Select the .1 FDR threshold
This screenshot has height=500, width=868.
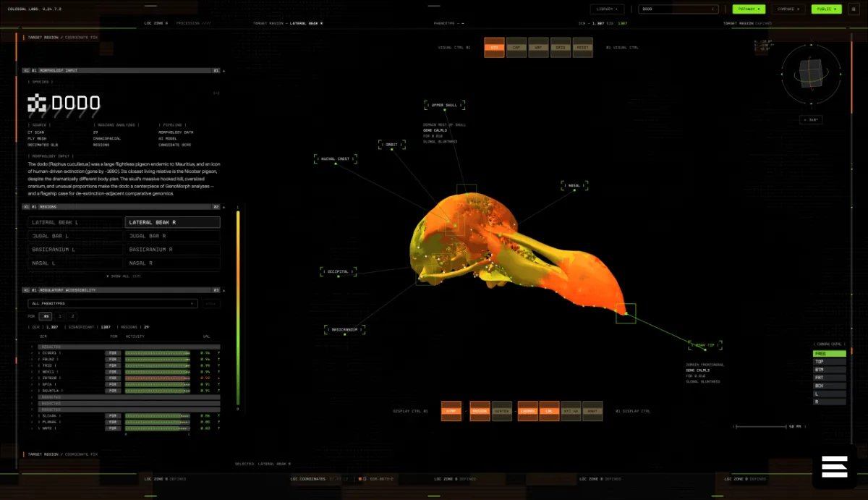pyautogui.click(x=60, y=316)
